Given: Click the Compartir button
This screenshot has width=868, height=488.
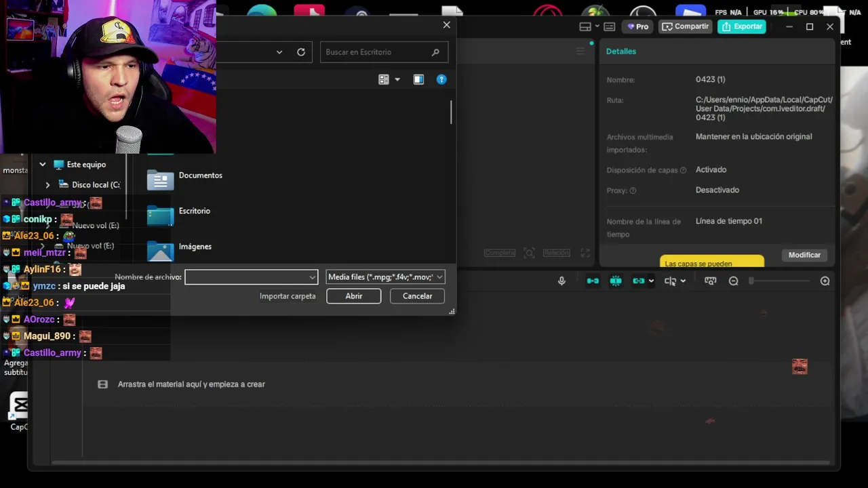Looking at the screenshot, I should 686,26.
